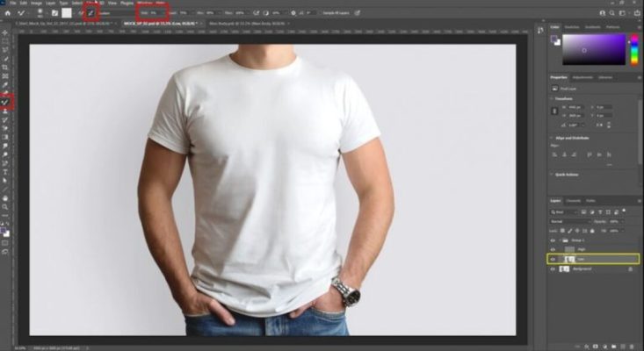Select the Crop tool
The image size is (644, 351).
tap(5, 68)
